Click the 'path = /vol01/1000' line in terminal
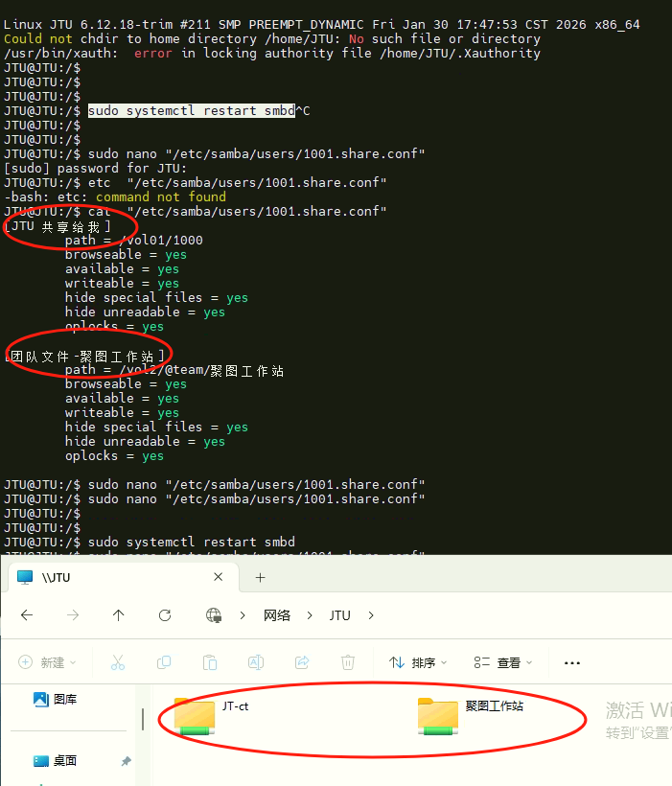 click(134, 240)
